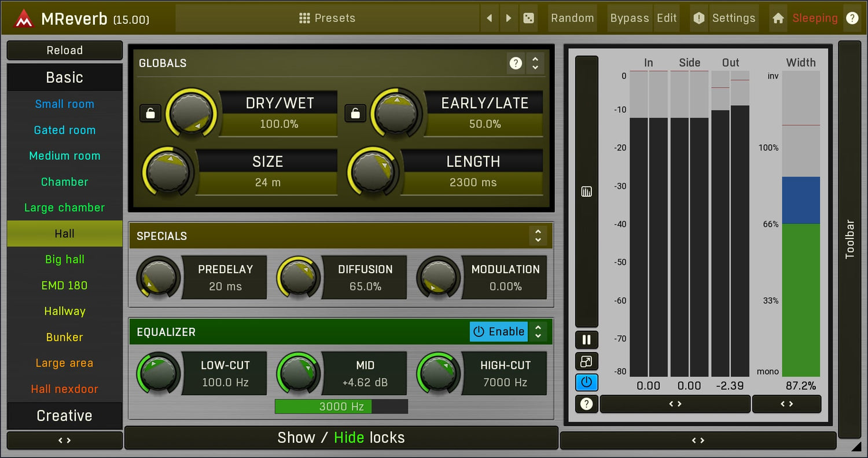Go to next preset with right arrow
Viewport: 868px width, 458px height.
509,19
